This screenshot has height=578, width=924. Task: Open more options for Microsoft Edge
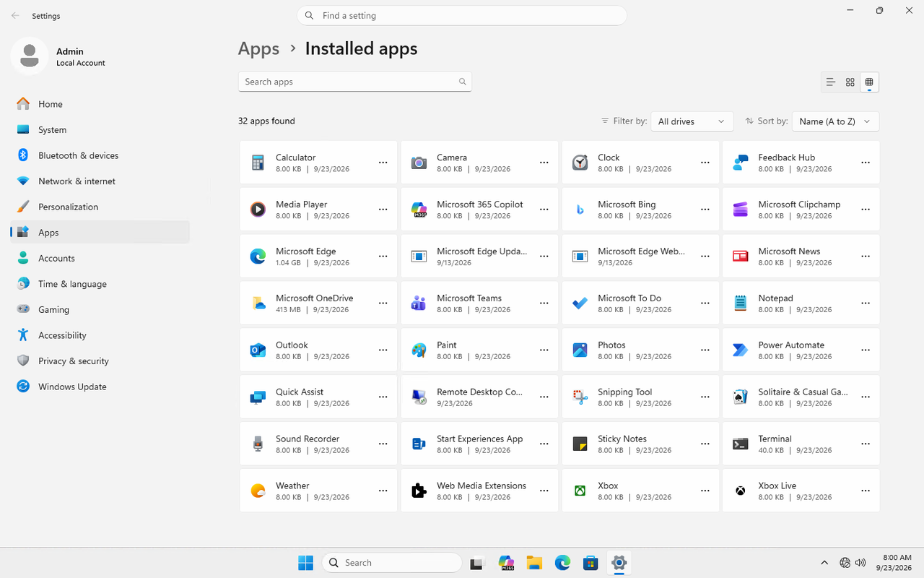click(x=383, y=256)
